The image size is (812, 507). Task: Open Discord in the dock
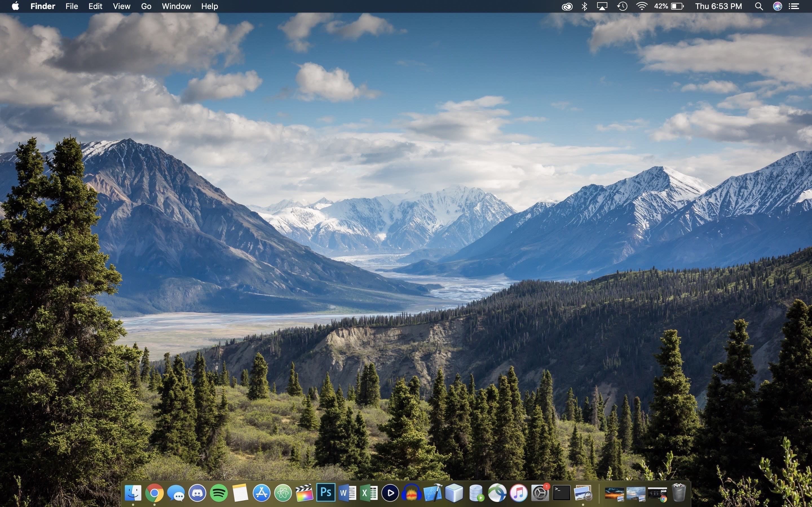(197, 493)
